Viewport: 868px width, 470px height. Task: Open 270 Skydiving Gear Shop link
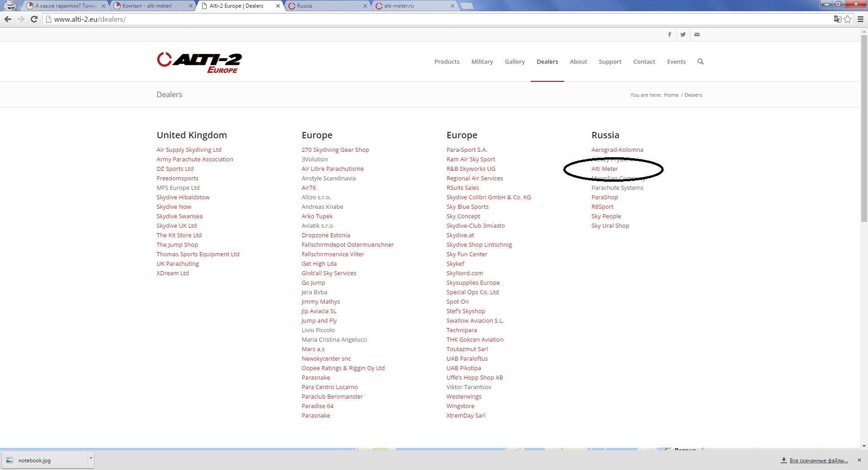(335, 150)
